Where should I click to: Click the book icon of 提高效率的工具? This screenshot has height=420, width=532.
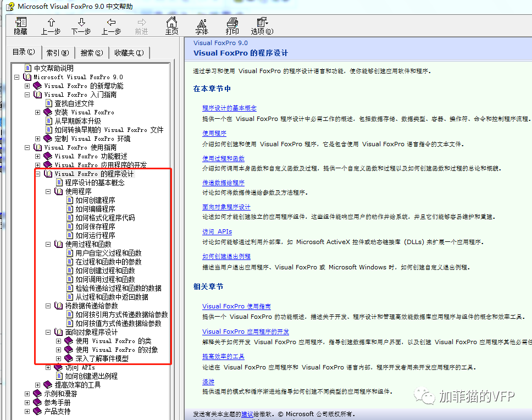pyautogui.click(x=48, y=385)
